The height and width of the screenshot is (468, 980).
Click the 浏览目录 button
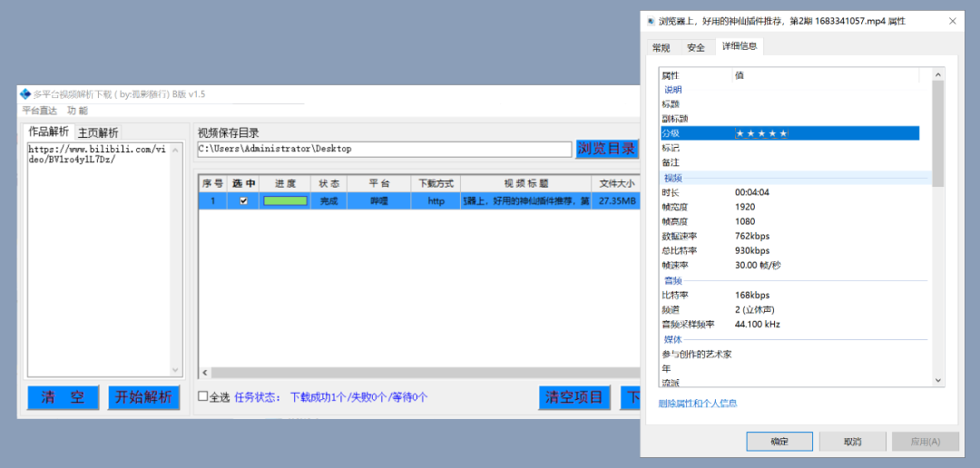tap(607, 149)
